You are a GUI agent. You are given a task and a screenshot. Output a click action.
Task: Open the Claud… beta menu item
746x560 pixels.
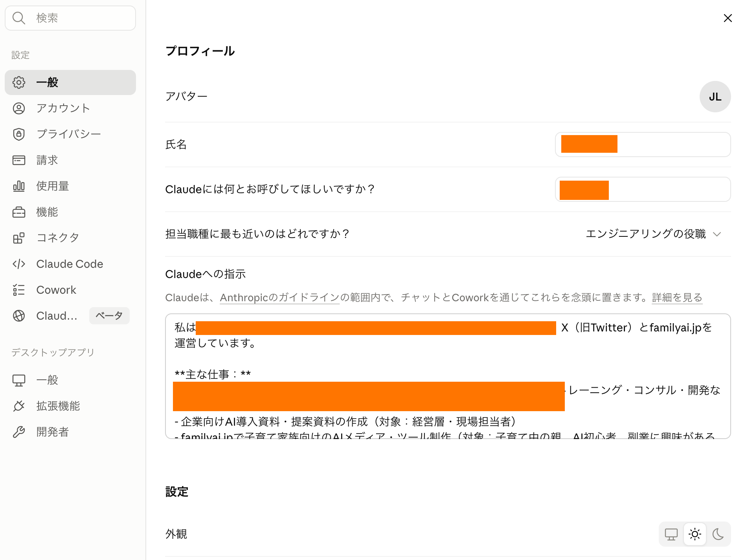click(70, 316)
